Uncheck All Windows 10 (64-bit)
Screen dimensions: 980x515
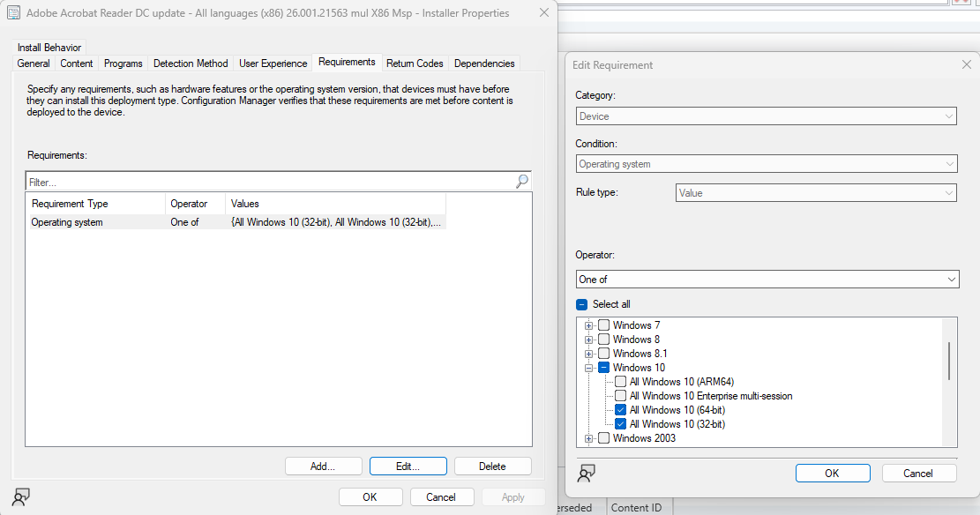tap(621, 410)
